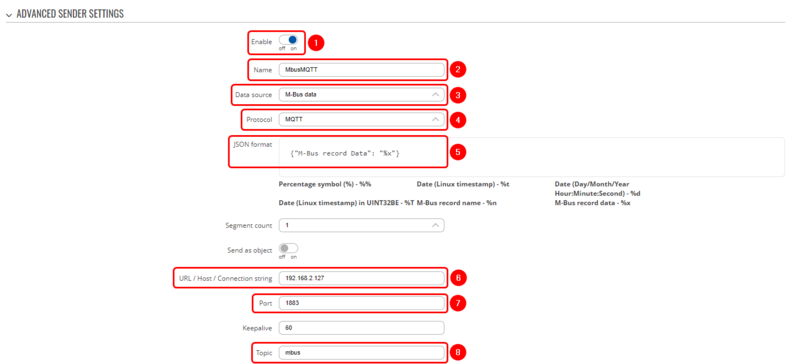The image size is (800, 364).
Task: Click the 'Protocol' field label
Action: coord(260,119)
